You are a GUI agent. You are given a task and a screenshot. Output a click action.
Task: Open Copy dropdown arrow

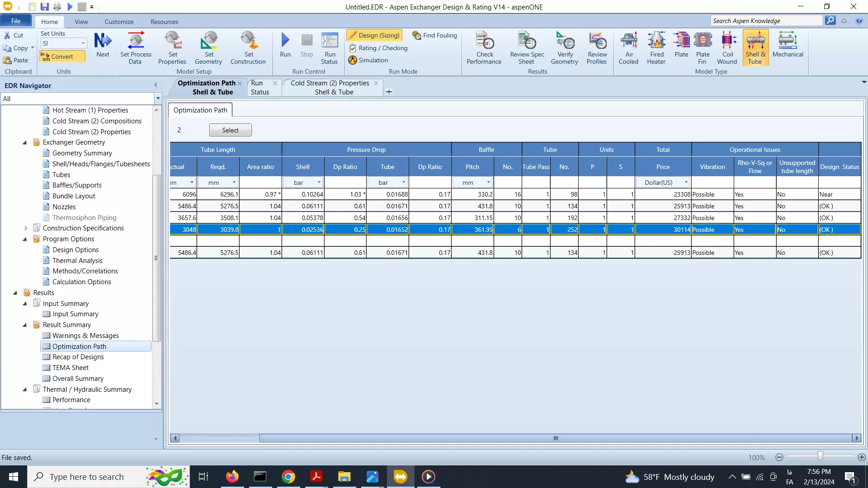[33, 48]
